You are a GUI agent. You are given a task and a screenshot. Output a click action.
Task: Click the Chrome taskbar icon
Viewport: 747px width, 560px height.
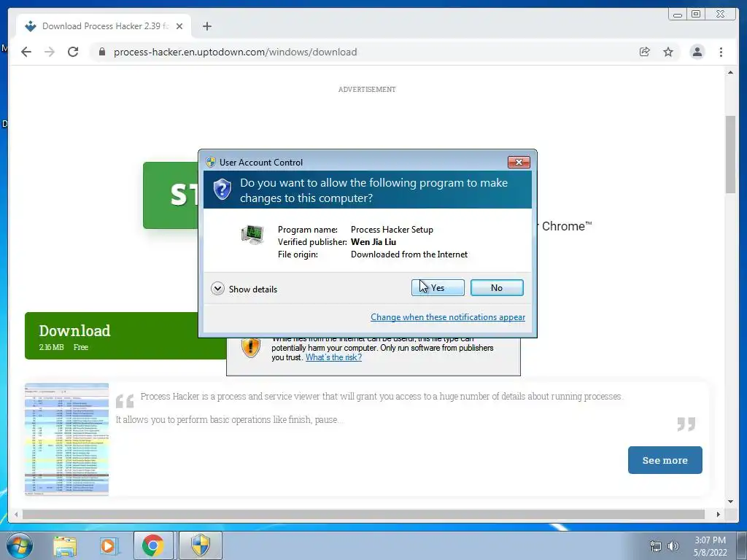tap(153, 545)
